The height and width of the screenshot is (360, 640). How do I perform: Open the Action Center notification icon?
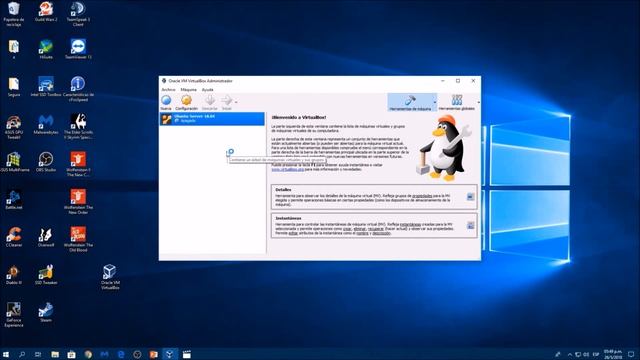[x=631, y=354]
